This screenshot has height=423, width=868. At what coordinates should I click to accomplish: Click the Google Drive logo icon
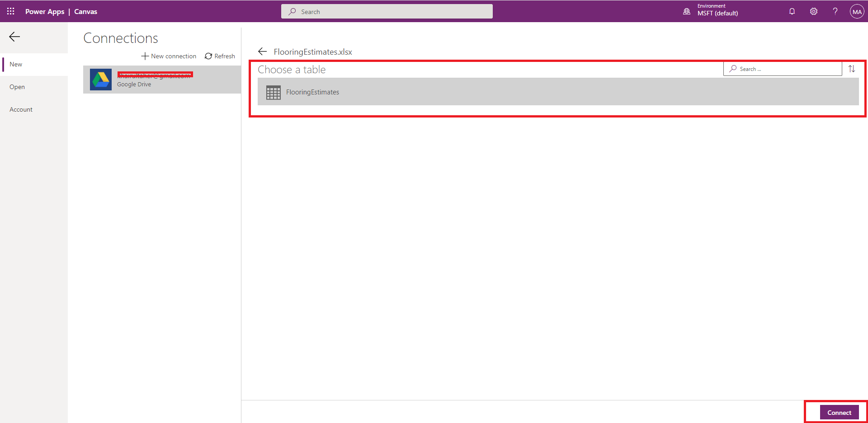pyautogui.click(x=101, y=80)
